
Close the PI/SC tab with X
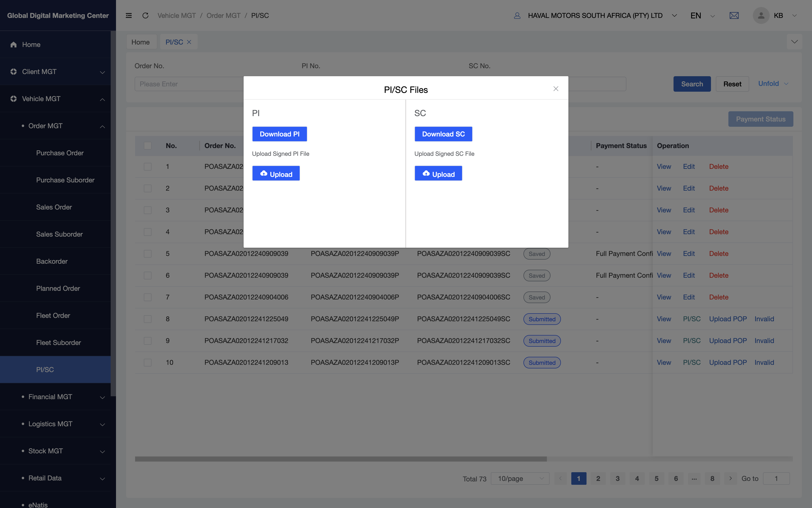[x=189, y=42]
